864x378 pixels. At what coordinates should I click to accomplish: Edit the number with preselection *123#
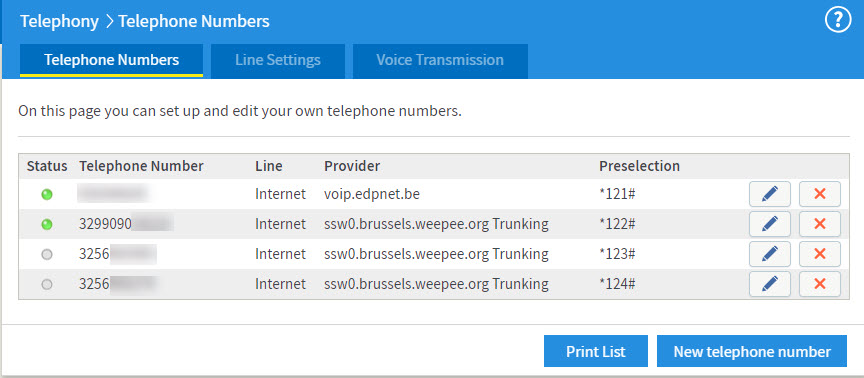(x=770, y=254)
